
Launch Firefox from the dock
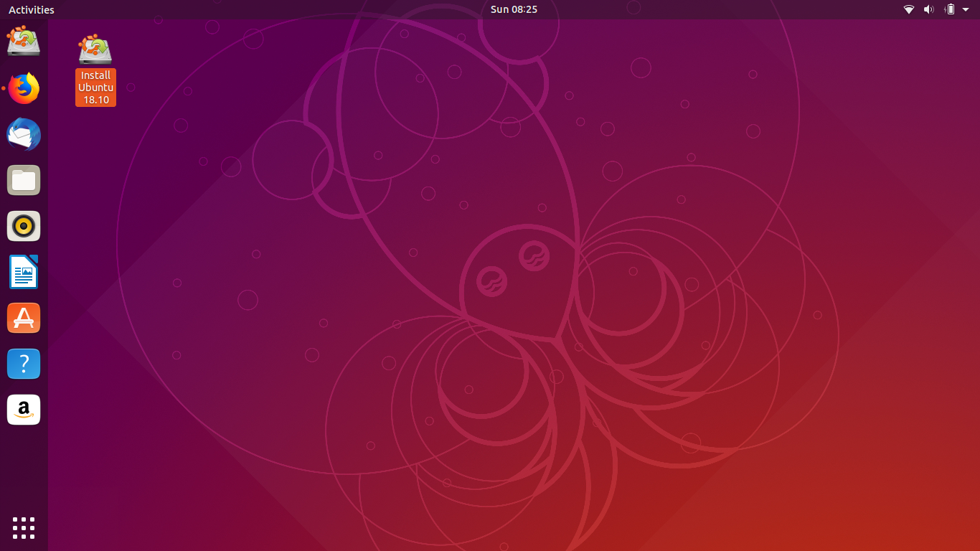[x=24, y=88]
